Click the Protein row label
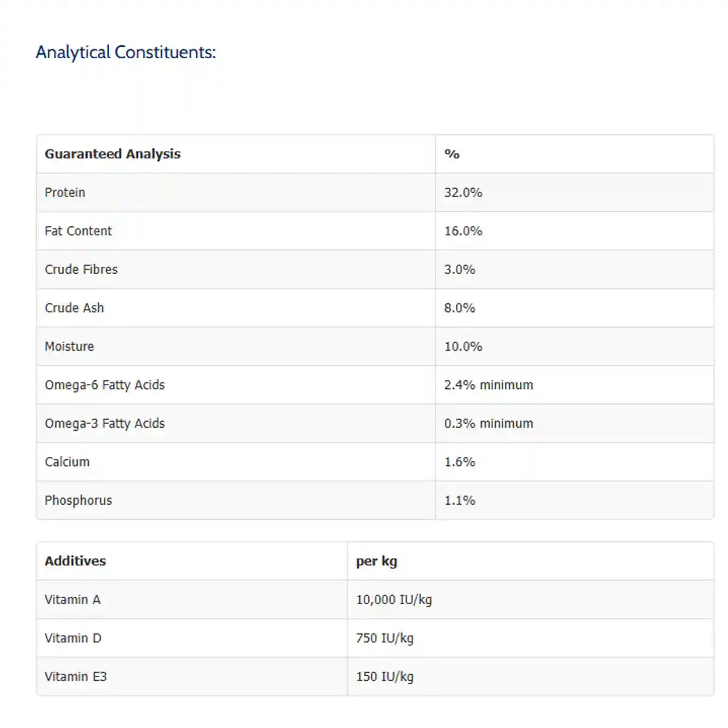728x728 pixels. (x=65, y=192)
